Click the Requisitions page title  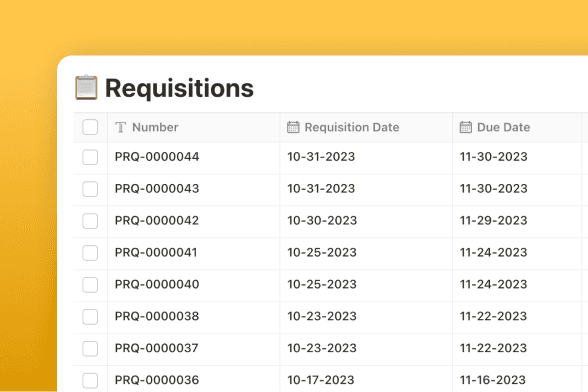pyautogui.click(x=179, y=88)
